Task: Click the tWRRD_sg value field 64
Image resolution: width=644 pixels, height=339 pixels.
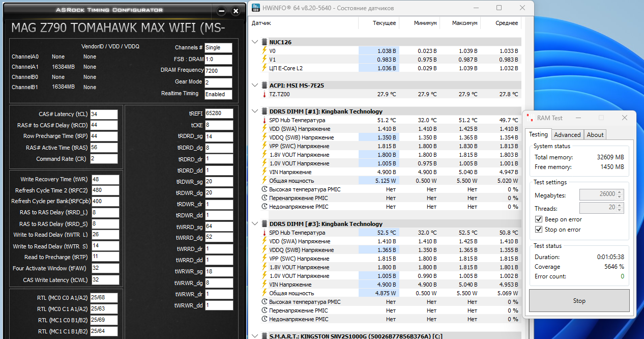Action: pos(219,227)
